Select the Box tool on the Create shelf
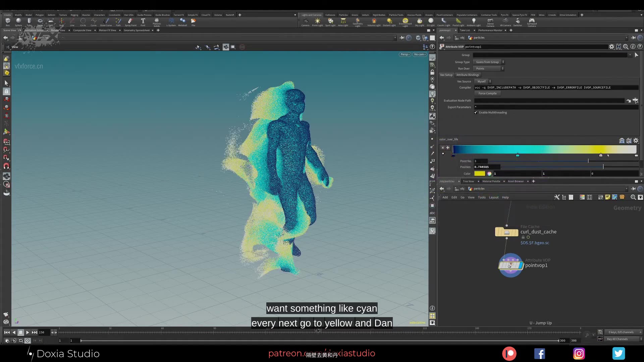The image size is (644, 362). point(8,21)
